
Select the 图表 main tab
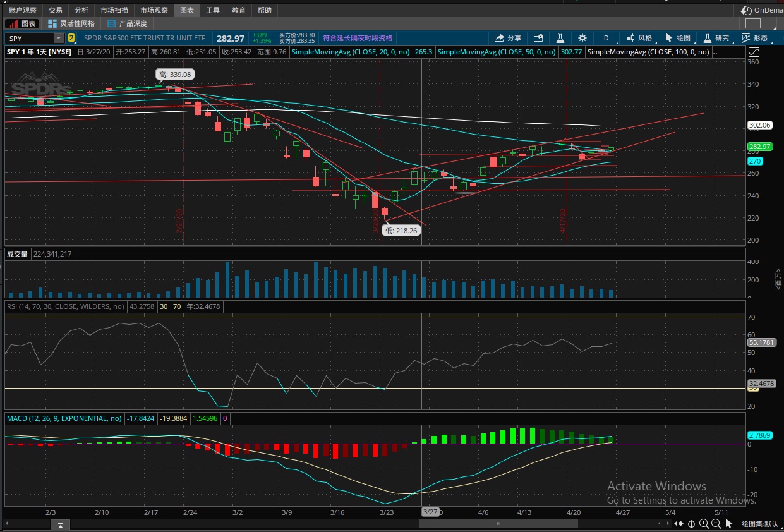187,10
